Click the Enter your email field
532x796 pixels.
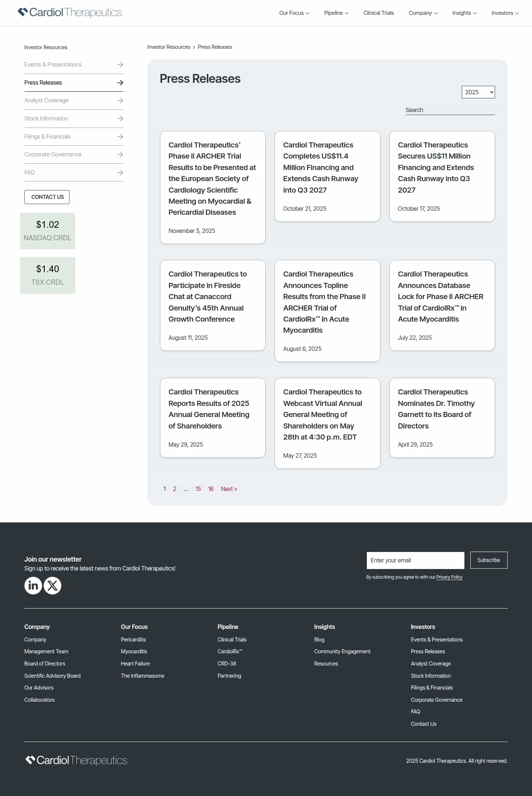(415, 560)
